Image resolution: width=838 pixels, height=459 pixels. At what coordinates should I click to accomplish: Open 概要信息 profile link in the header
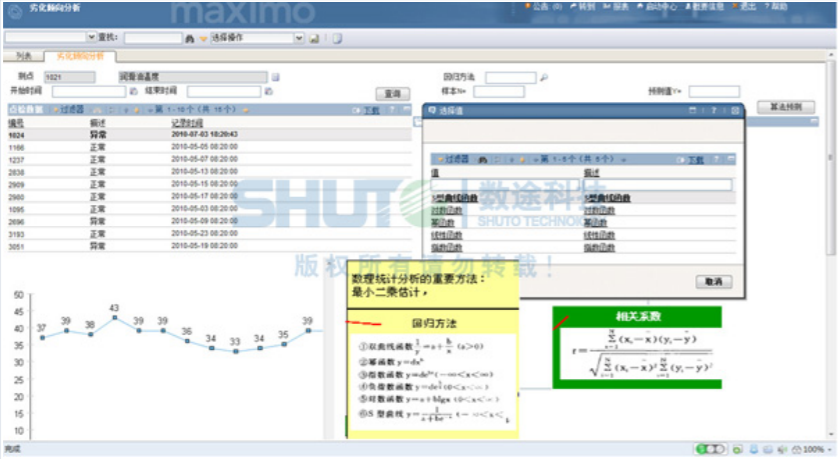[x=704, y=6]
